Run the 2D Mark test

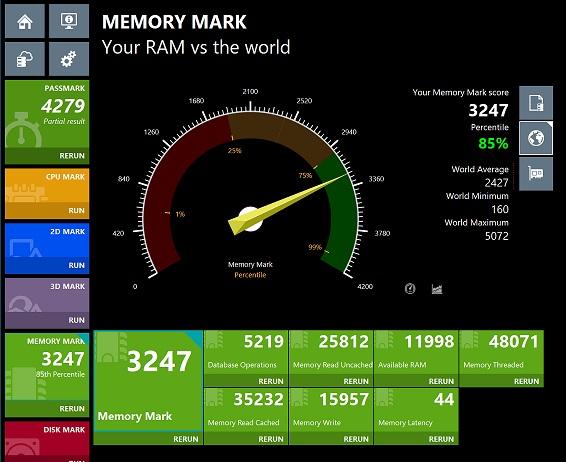click(76, 265)
